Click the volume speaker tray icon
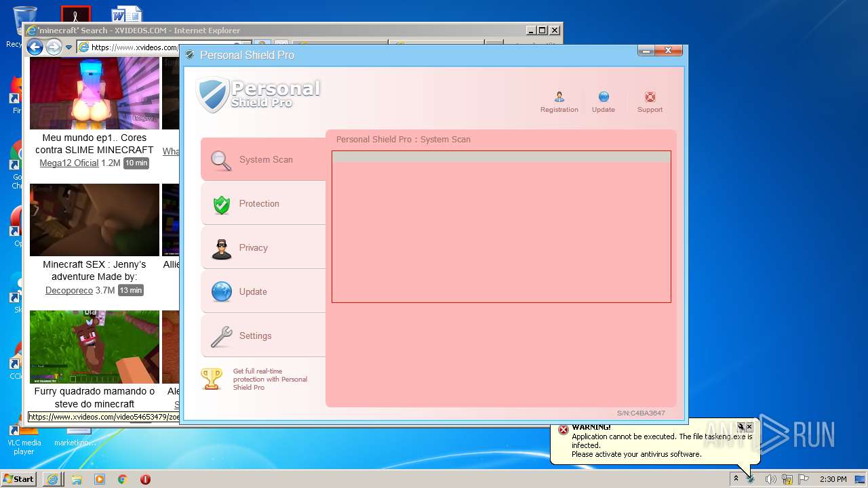Viewport: 868px width, 488px height. click(x=770, y=479)
